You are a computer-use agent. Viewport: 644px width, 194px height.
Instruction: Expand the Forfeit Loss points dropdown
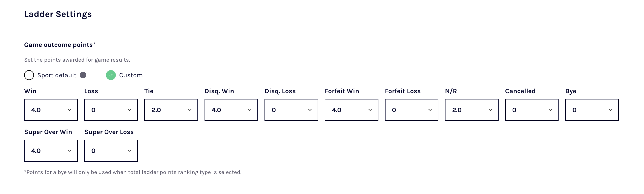[411, 110]
